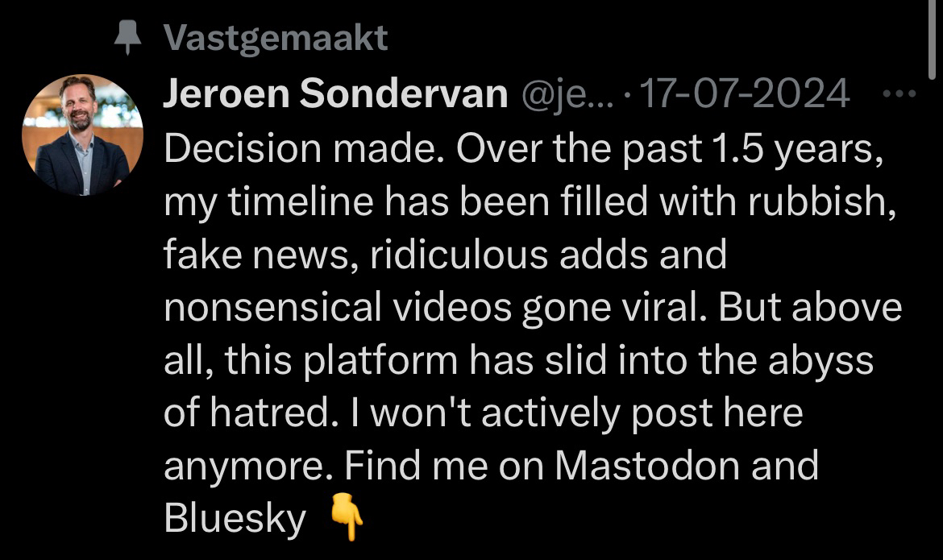Screen dimensions: 943x560
Task: Click the Vastgemaakt pinned label
Action: [275, 39]
